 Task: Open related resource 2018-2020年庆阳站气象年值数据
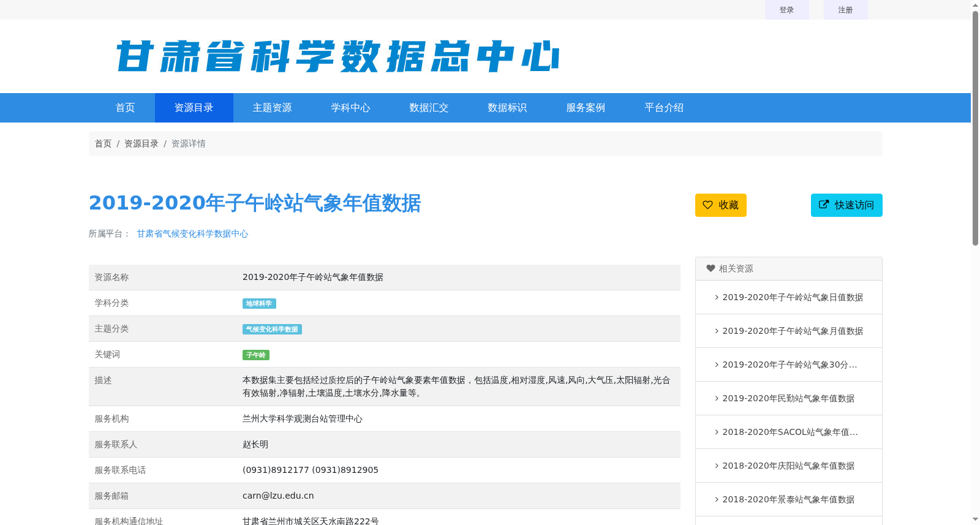[788, 466]
